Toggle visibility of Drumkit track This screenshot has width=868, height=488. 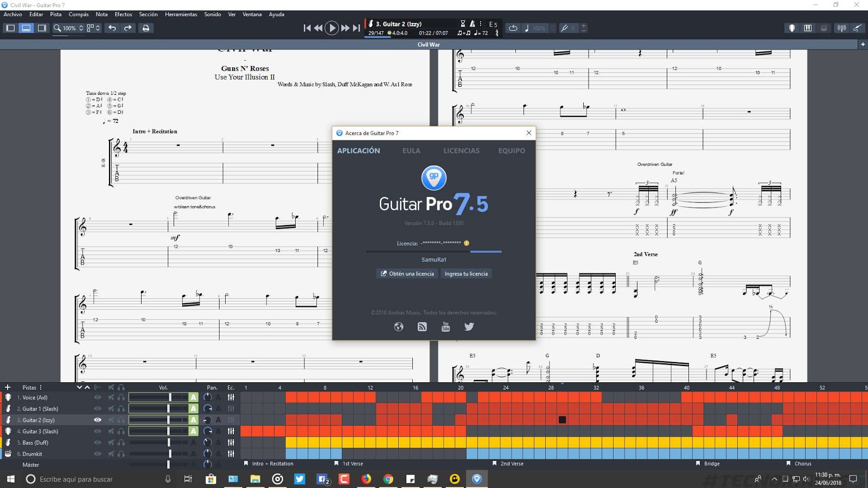98,454
